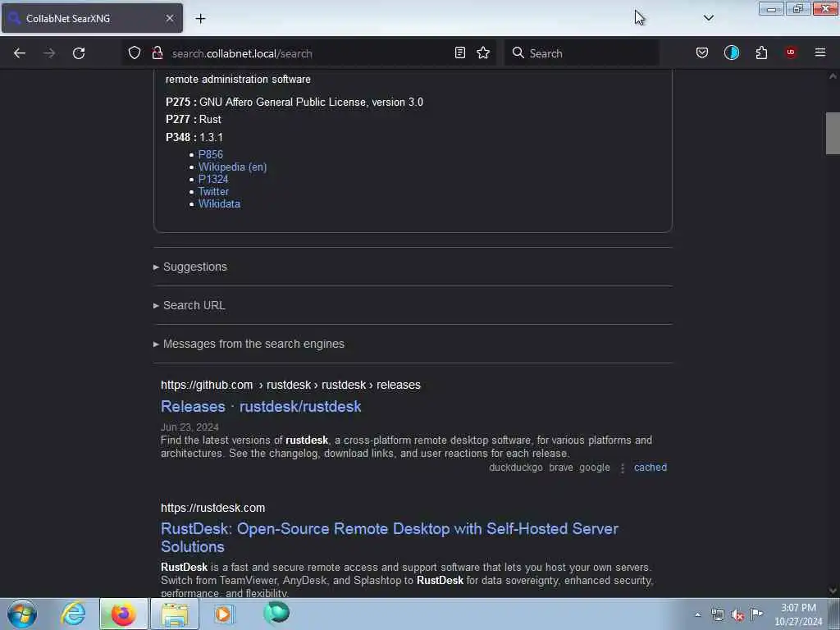The width and height of the screenshot is (840, 630).
Task: Click the uBlock Origin toolbar icon
Action: [x=791, y=52]
